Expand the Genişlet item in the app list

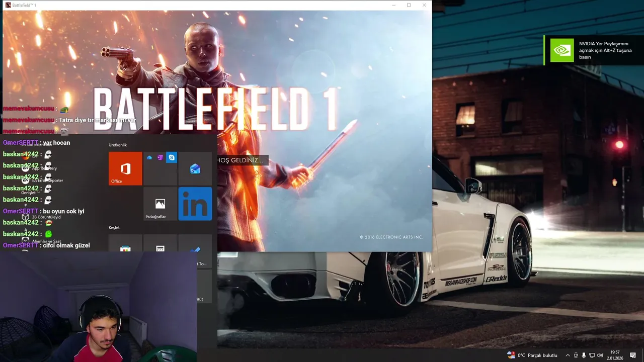pyautogui.click(x=30, y=193)
